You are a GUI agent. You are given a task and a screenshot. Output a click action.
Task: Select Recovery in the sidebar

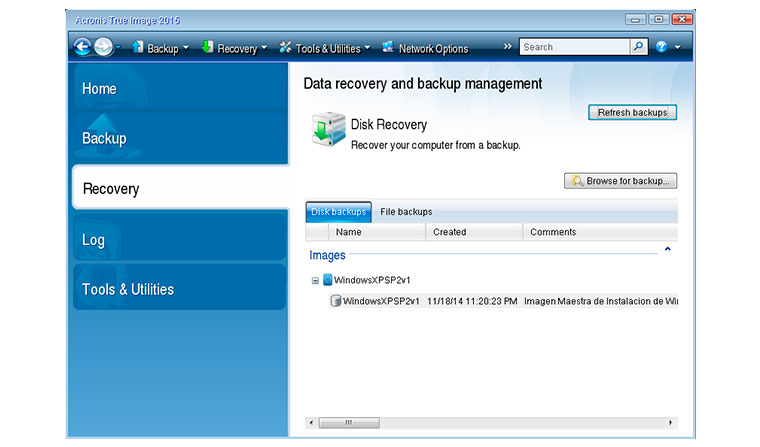point(180,188)
